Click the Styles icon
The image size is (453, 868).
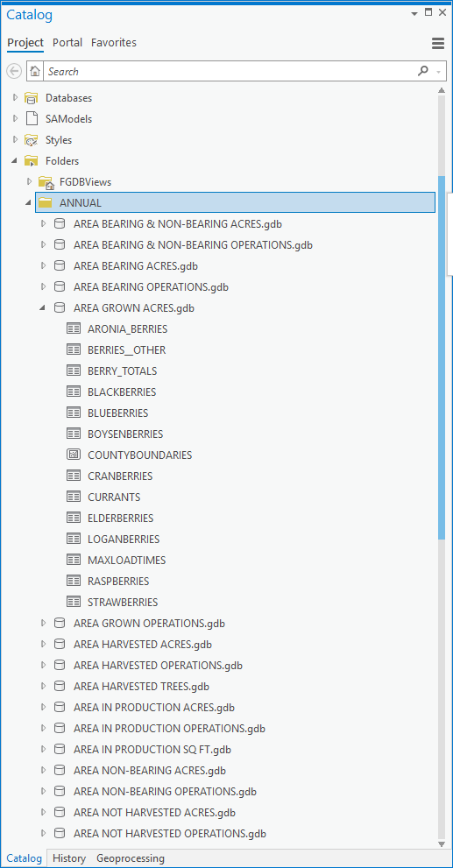point(31,140)
